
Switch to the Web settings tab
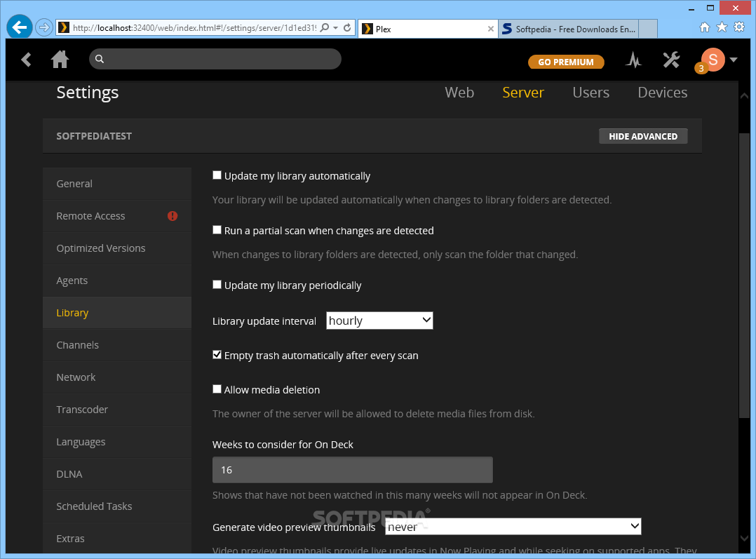coord(459,92)
